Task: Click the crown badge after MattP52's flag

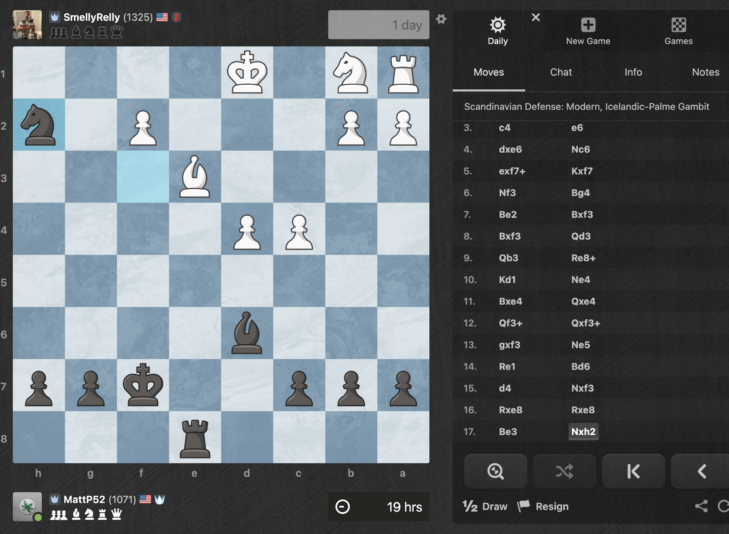Action: [159, 499]
